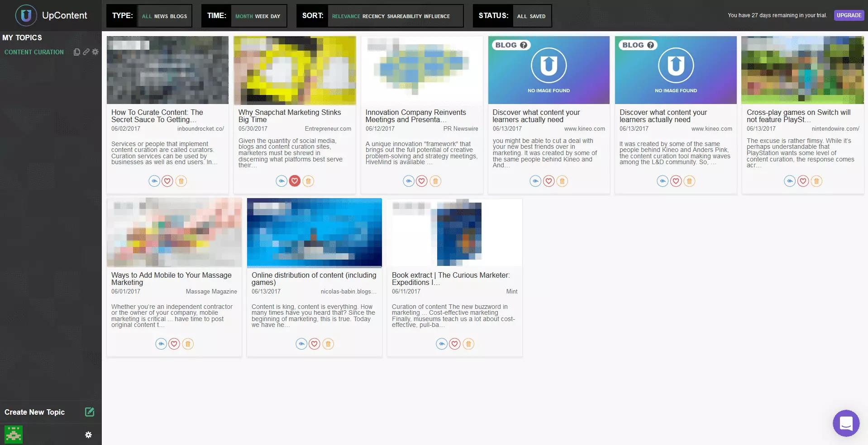Open account settings gear at sidebar bottom
Image resolution: width=868 pixels, height=445 pixels.
click(x=88, y=435)
